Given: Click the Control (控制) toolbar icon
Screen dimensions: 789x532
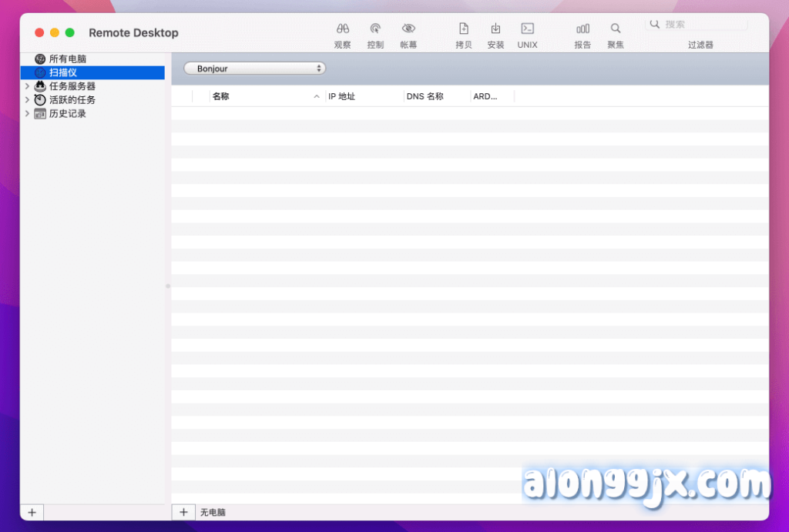Looking at the screenshot, I should 375,28.
